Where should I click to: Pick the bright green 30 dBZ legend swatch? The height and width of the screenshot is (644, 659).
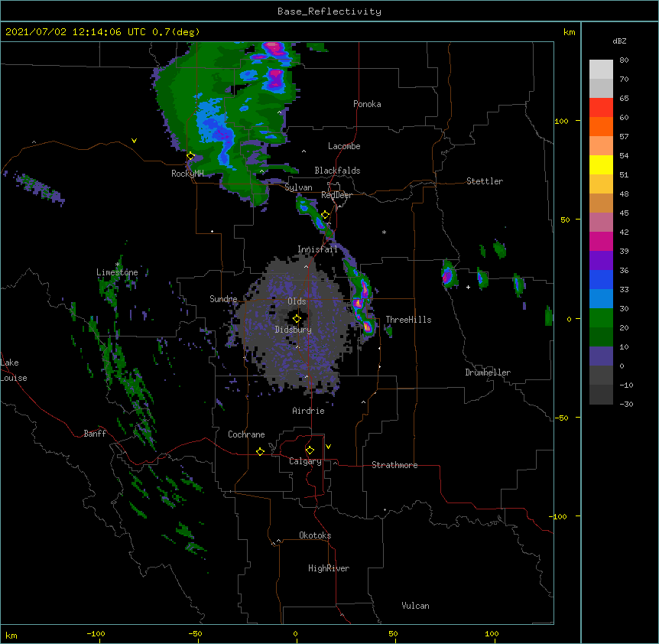(x=601, y=318)
